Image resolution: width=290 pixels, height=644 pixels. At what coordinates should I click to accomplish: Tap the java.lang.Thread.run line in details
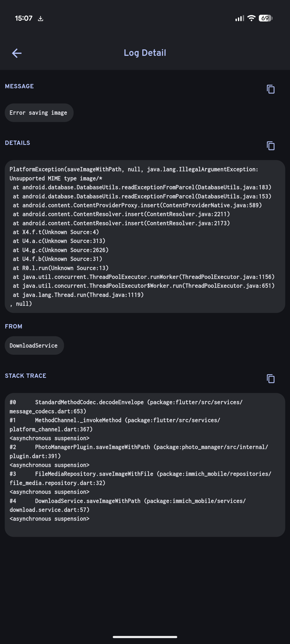[78, 295]
